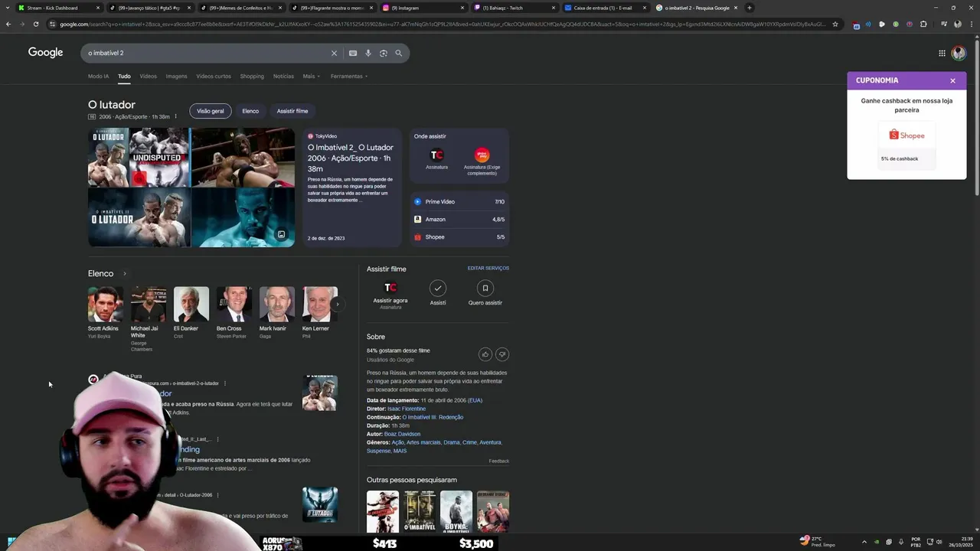Open the on-screen keyboard input tool
This screenshot has width=980, height=551.
click(x=353, y=53)
